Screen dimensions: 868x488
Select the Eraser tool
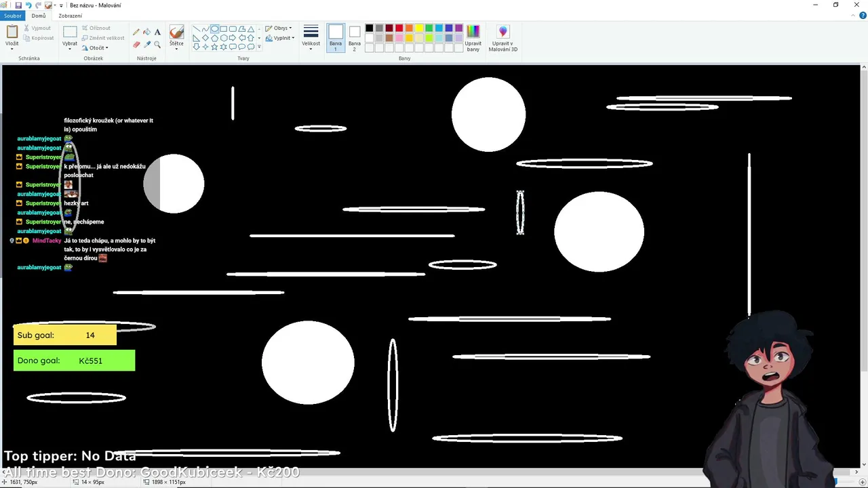coord(136,45)
